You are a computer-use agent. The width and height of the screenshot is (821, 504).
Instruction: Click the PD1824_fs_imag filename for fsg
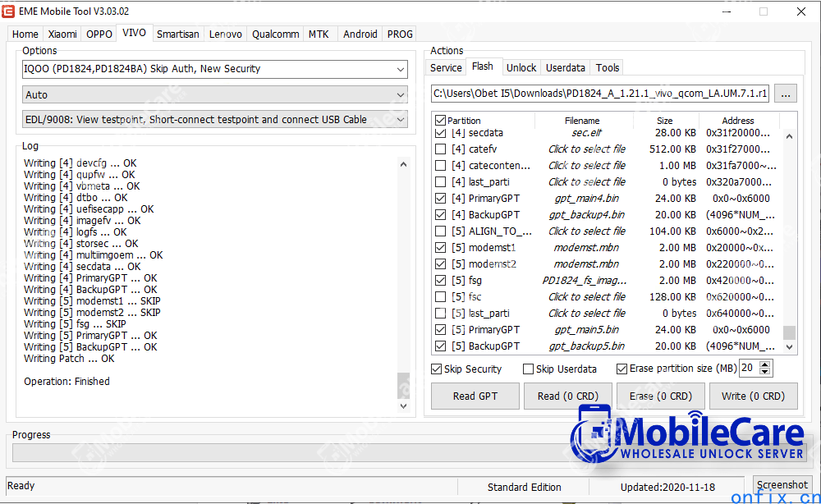click(x=584, y=281)
